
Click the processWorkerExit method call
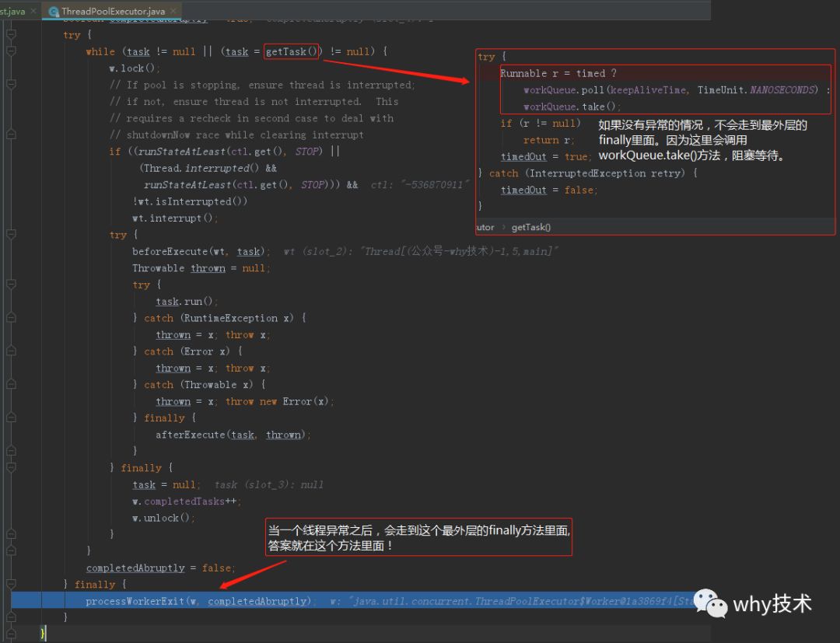[135, 601]
